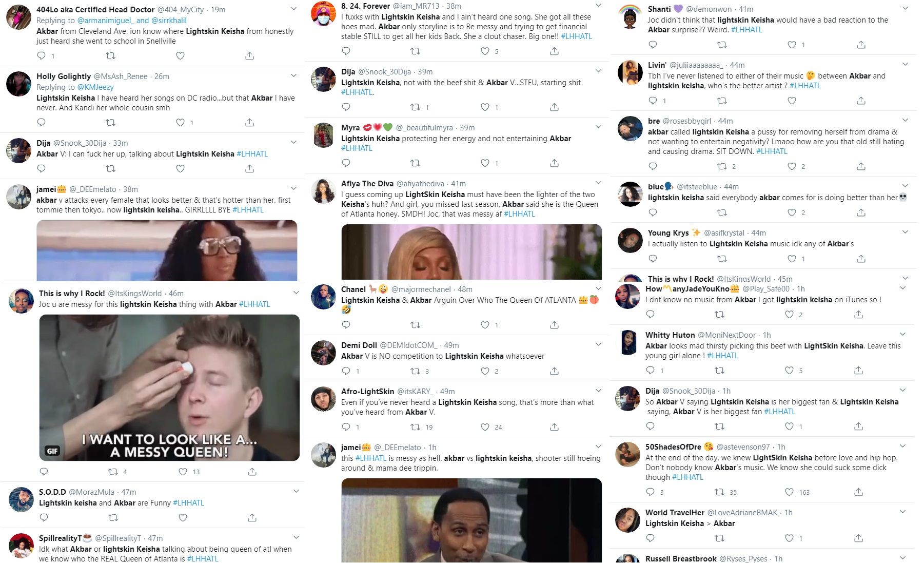Viewport: 924px width, 563px height.
Task: Retweet the World TravelHer tweet
Action: tap(719, 538)
